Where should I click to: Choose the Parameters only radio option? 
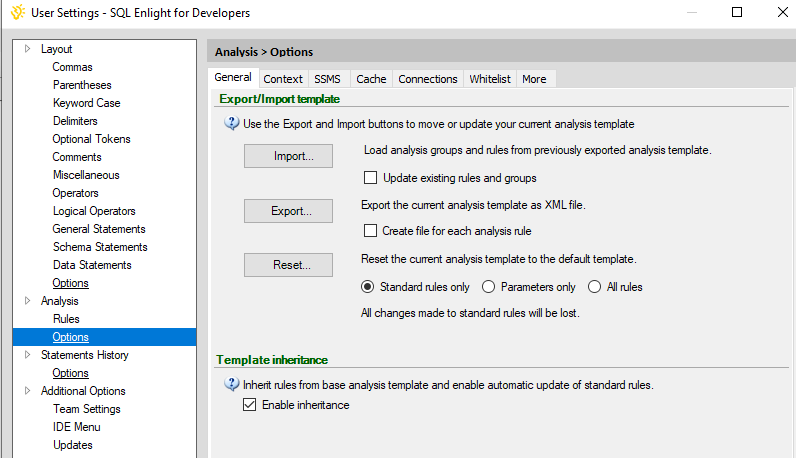(x=488, y=287)
